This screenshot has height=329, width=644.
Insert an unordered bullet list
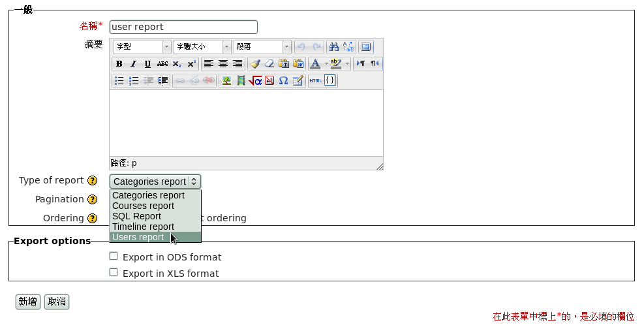[119, 81]
